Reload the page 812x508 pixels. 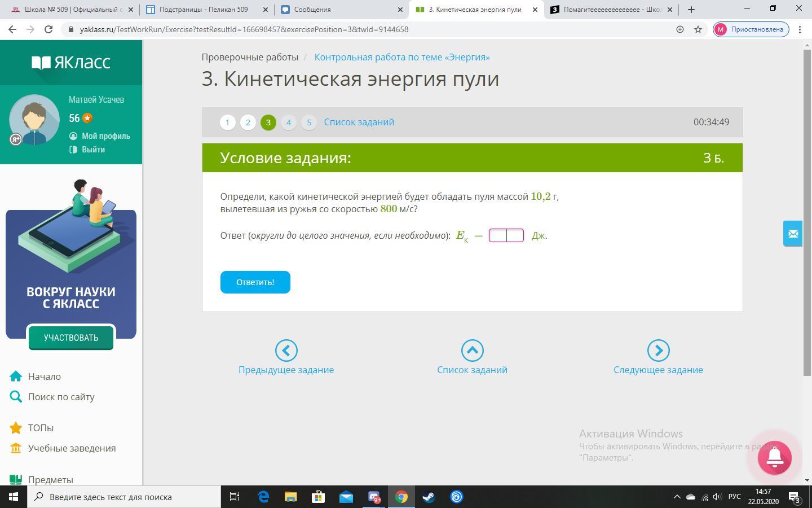(48, 29)
